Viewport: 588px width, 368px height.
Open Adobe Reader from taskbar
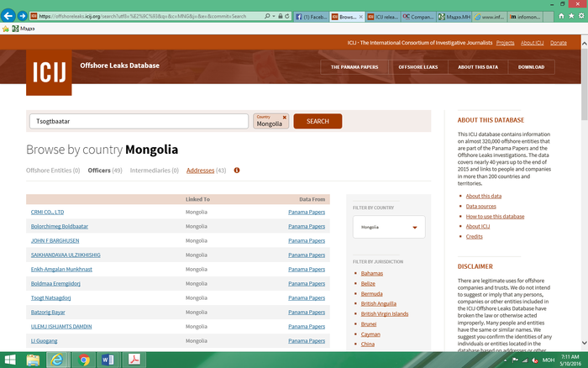(x=134, y=360)
